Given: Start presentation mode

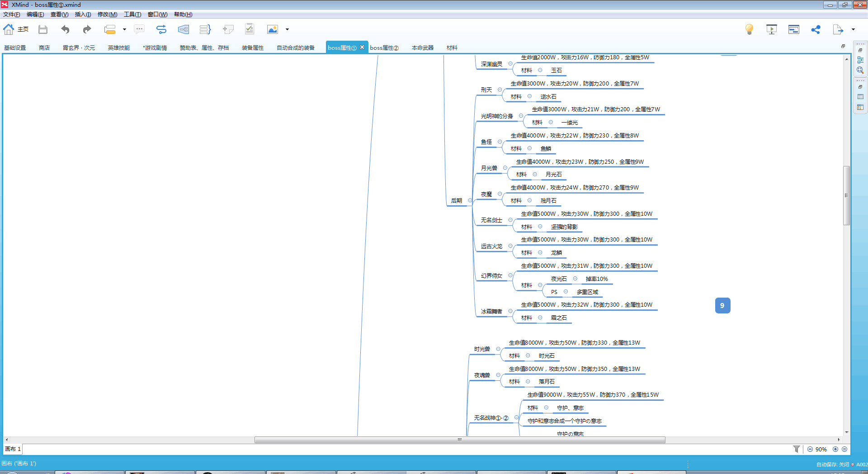Looking at the screenshot, I should (x=771, y=30).
